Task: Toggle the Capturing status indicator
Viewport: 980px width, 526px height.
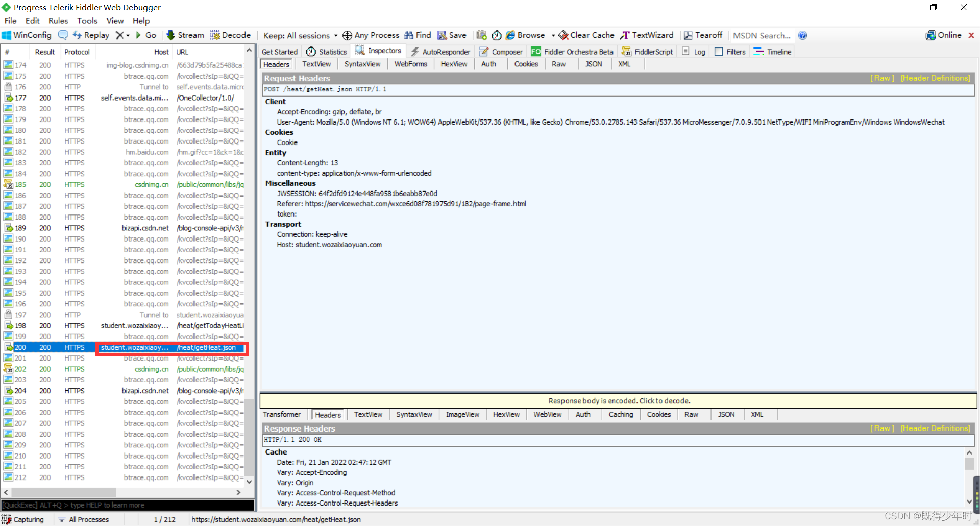Action: pyautogui.click(x=23, y=520)
